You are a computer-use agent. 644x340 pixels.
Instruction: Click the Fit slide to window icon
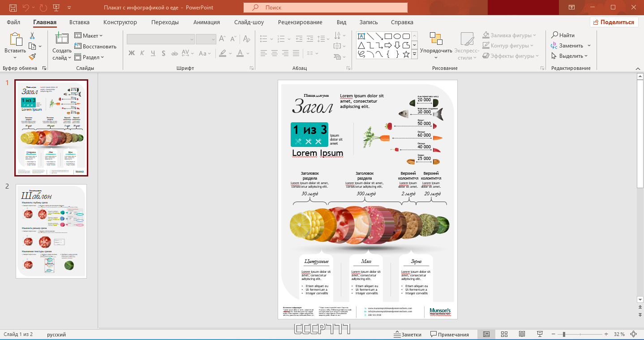[x=633, y=334]
